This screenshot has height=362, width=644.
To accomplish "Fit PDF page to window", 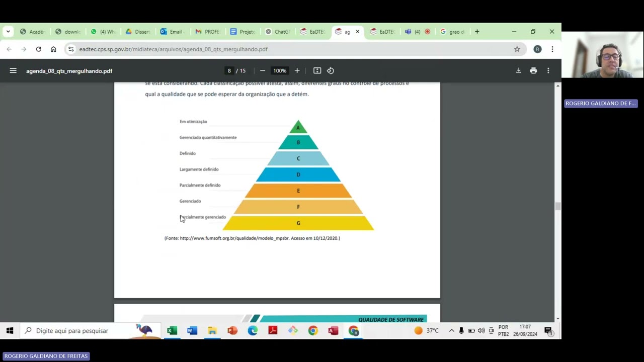I will click(317, 71).
